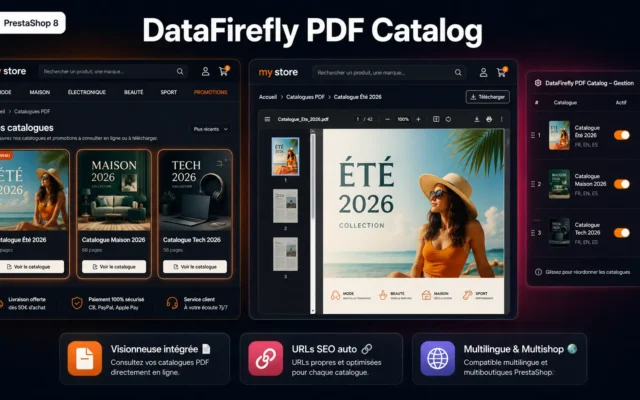Click the headset icon beside Service client
Viewport: 640px width, 400px height.
(x=172, y=303)
